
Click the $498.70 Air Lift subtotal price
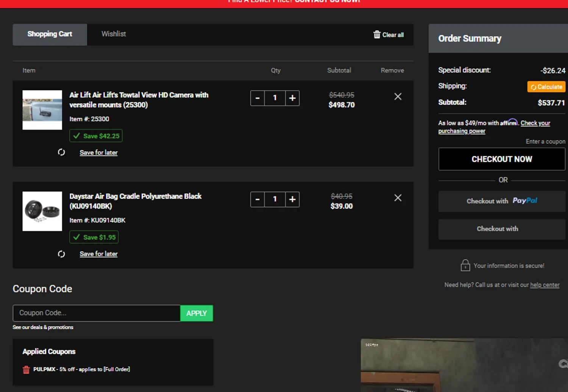[x=342, y=105]
